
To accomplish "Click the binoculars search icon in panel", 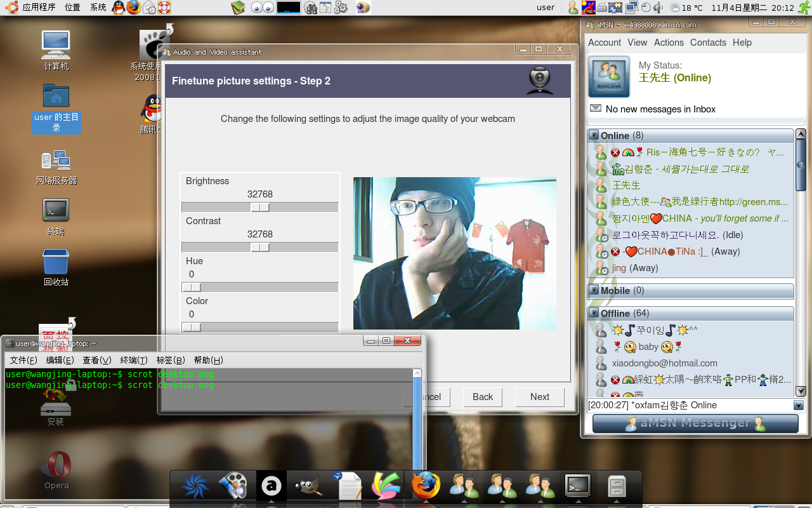I will coord(310,8).
